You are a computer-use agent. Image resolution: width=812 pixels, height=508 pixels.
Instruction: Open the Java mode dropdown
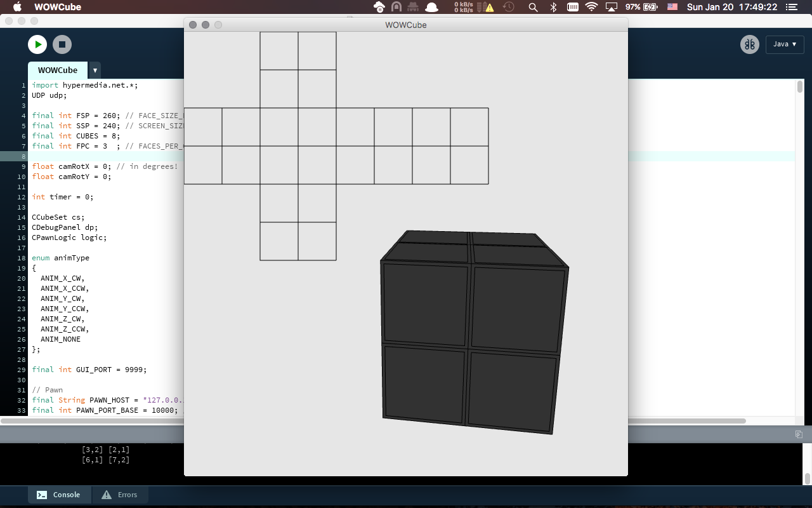[785, 44]
